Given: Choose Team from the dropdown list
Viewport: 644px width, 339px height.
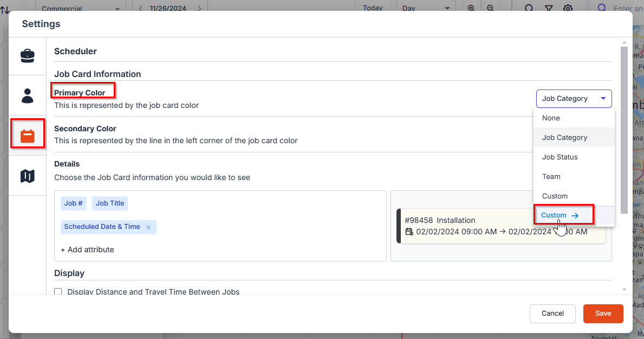Looking at the screenshot, I should pos(574,176).
